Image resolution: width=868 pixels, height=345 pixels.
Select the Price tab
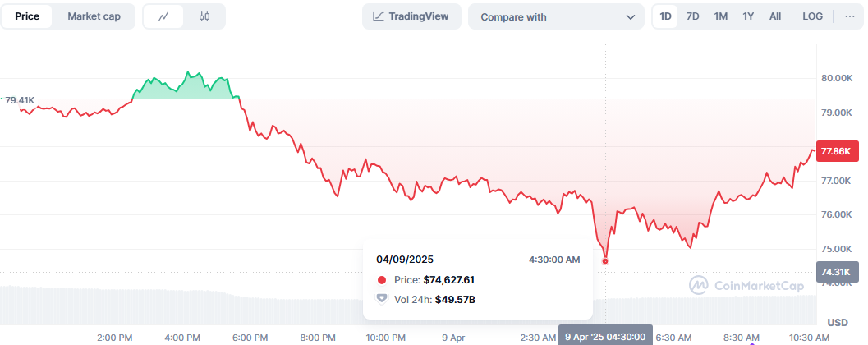(27, 16)
